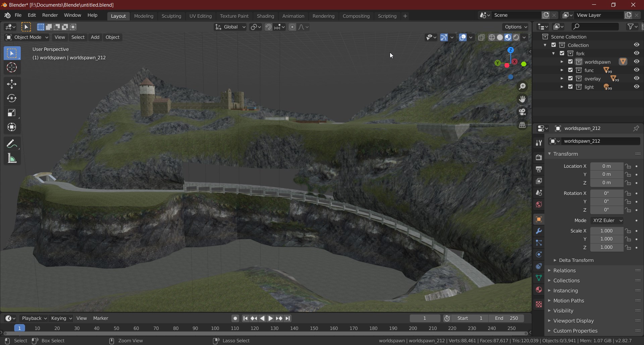Screen dimensions: 644x345
Task: Select the Cursor tool in toolbar
Action: pos(12,68)
